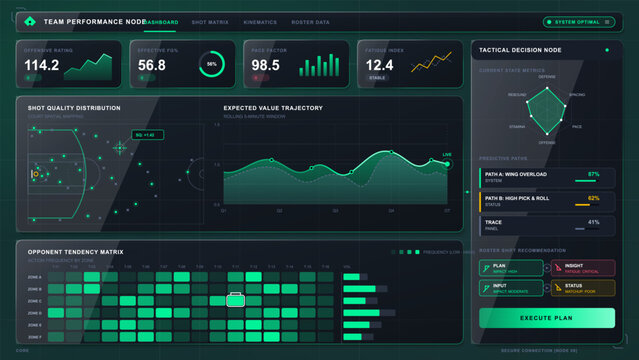The height and width of the screenshot is (360, 639).
Task: Click the Offense vertex on radar chart
Action: pos(547,134)
